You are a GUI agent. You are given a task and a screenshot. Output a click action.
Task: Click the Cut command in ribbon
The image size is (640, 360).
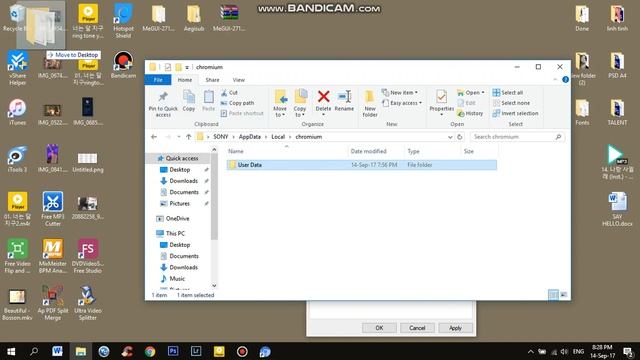coord(229,93)
